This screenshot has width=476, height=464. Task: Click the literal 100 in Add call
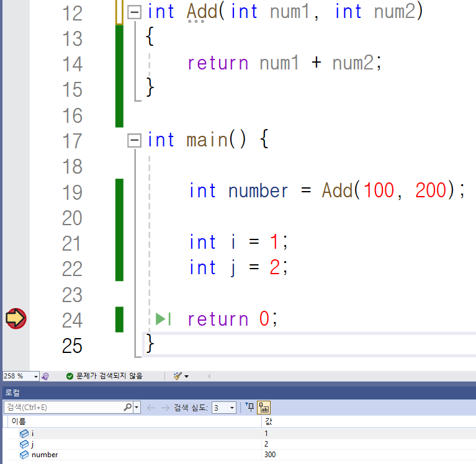pos(379,191)
